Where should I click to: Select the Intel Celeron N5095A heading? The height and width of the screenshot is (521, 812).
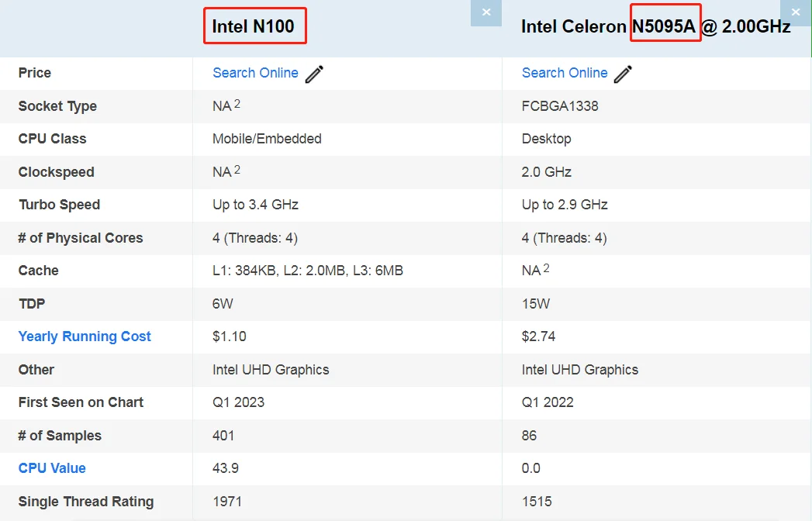655,26
